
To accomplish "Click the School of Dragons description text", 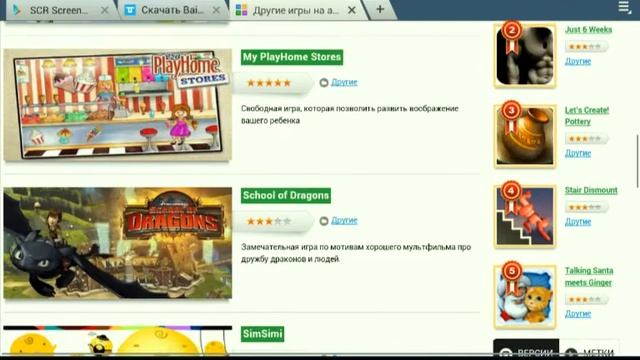I will click(356, 253).
